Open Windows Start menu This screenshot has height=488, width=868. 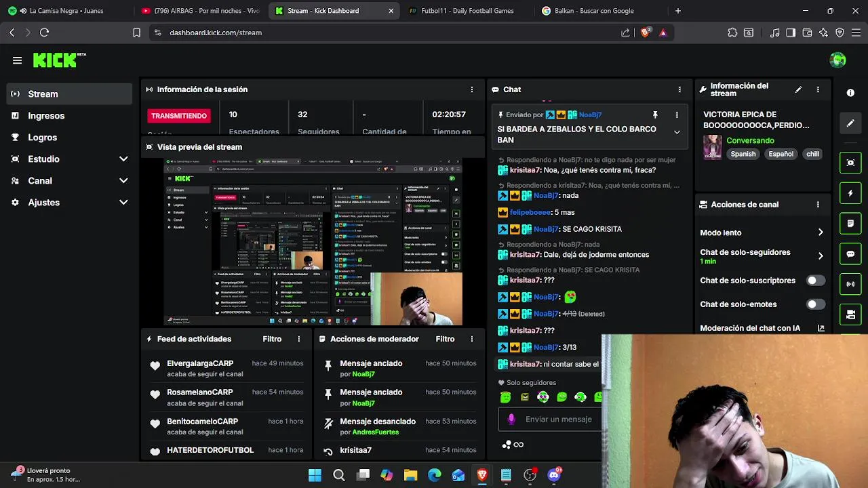click(315, 475)
